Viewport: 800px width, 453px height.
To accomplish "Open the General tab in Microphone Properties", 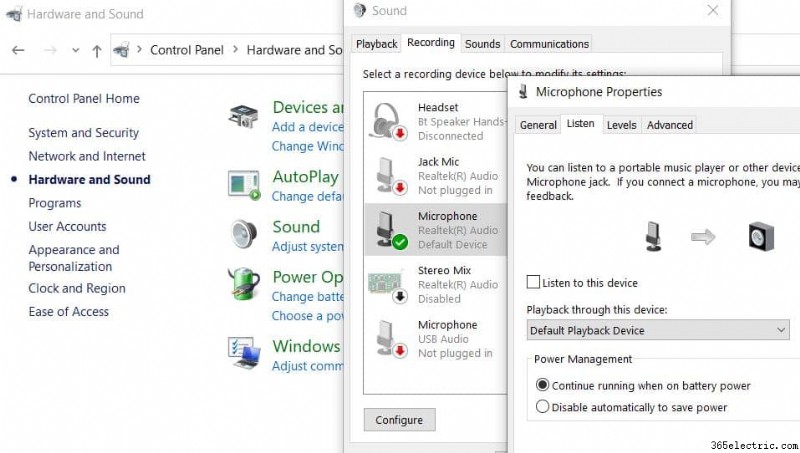I will click(x=538, y=125).
